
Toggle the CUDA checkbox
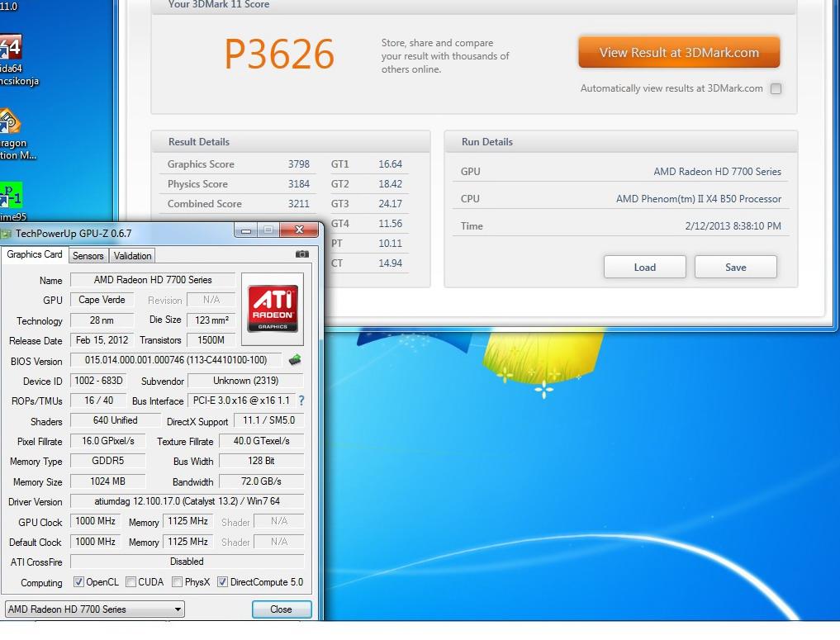(x=131, y=582)
